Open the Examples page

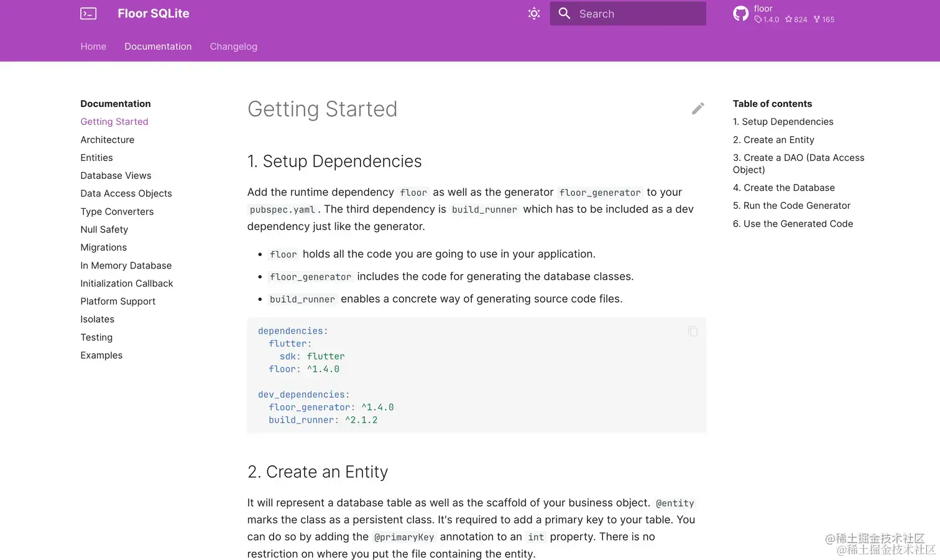point(101,356)
